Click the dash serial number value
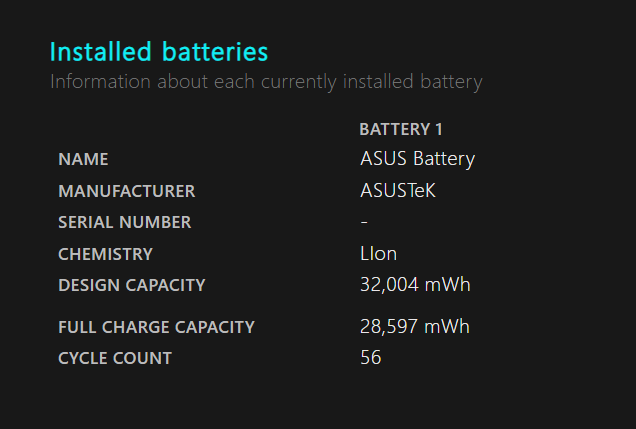The height and width of the screenshot is (429, 636). click(x=364, y=222)
